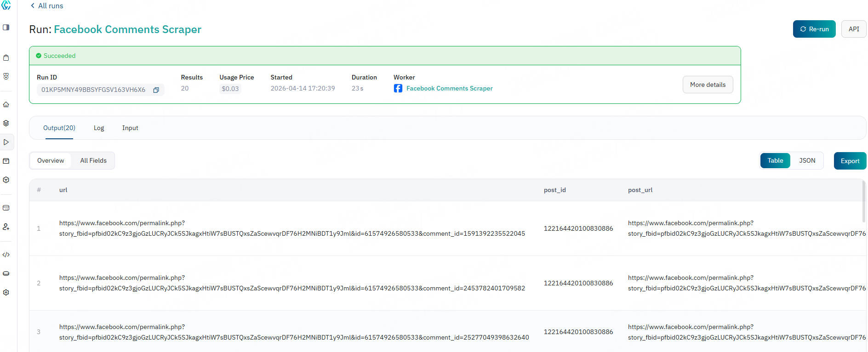
Task: Switch to the Input tab
Action: click(x=130, y=128)
